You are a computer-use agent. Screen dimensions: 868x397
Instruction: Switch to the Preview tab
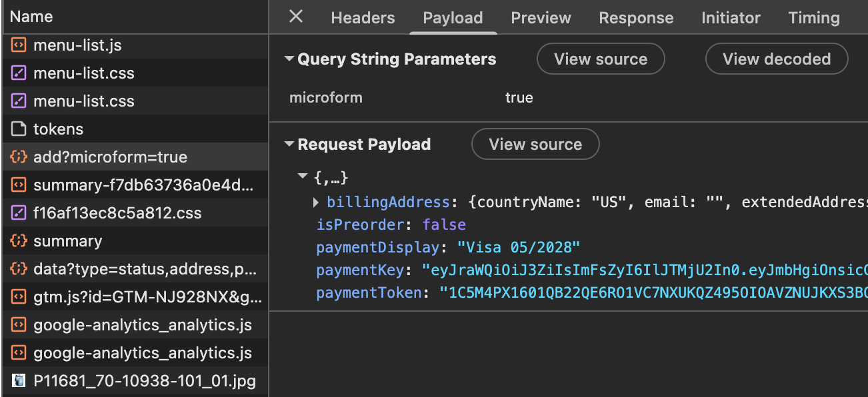coord(541,18)
